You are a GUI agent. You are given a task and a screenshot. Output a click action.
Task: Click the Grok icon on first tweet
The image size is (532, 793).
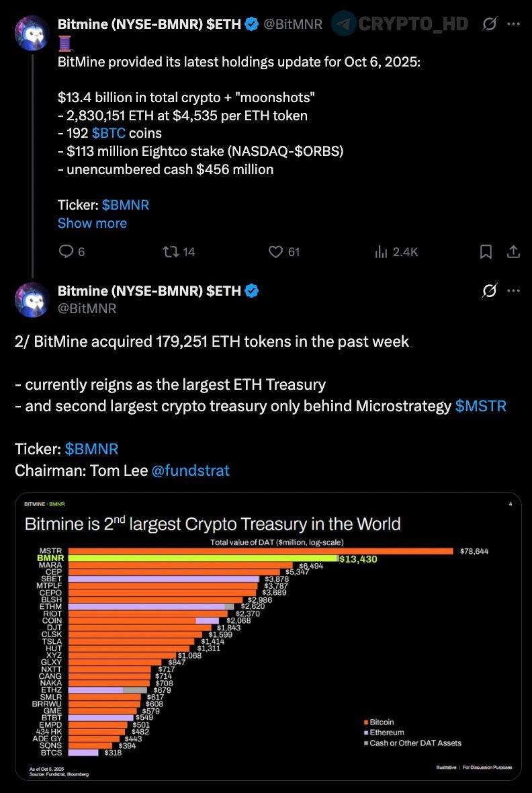point(489,24)
